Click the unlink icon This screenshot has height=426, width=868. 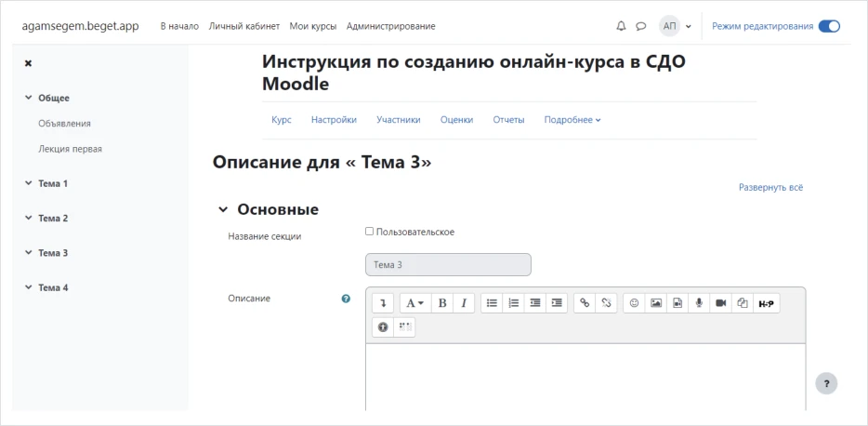tap(606, 303)
